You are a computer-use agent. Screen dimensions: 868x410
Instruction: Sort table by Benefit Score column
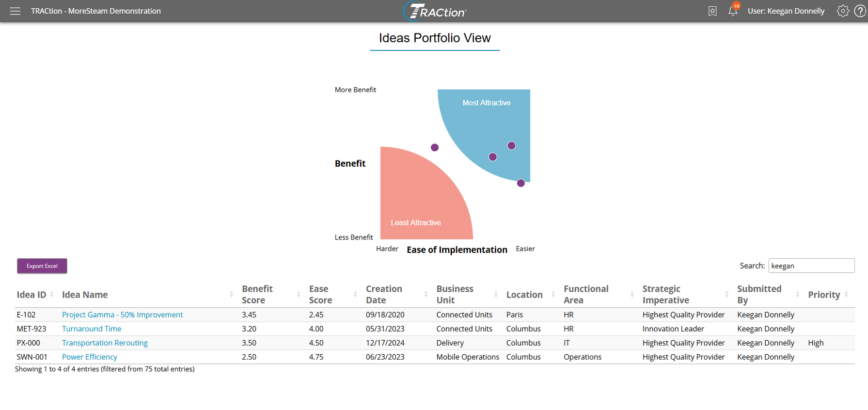coord(258,295)
